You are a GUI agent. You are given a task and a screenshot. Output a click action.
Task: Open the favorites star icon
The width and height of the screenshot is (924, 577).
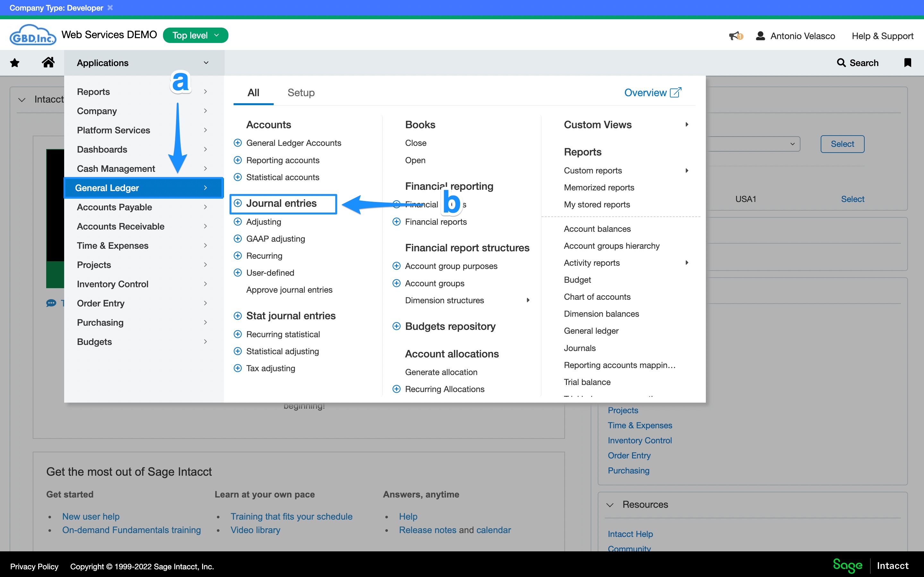pyautogui.click(x=14, y=63)
